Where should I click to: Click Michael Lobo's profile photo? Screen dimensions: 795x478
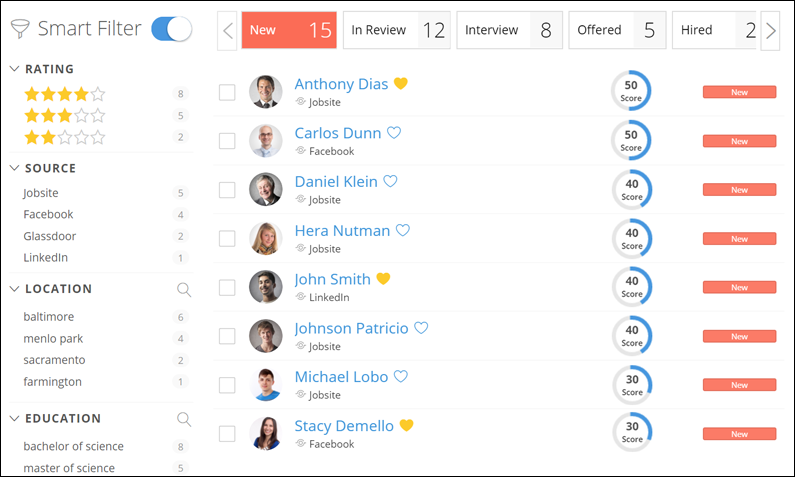tap(265, 385)
